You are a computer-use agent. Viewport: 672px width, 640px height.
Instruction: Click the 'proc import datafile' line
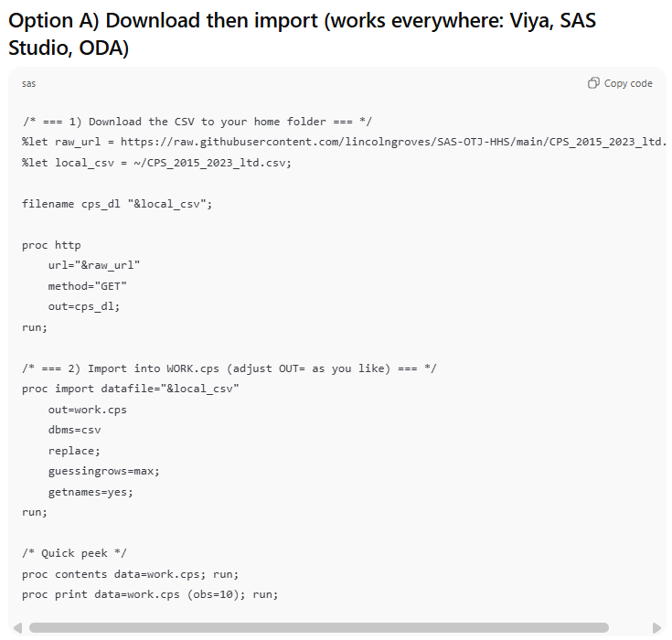130,389
